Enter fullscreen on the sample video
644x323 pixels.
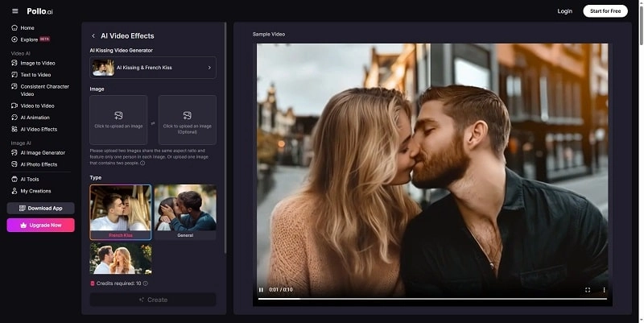pyautogui.click(x=588, y=290)
